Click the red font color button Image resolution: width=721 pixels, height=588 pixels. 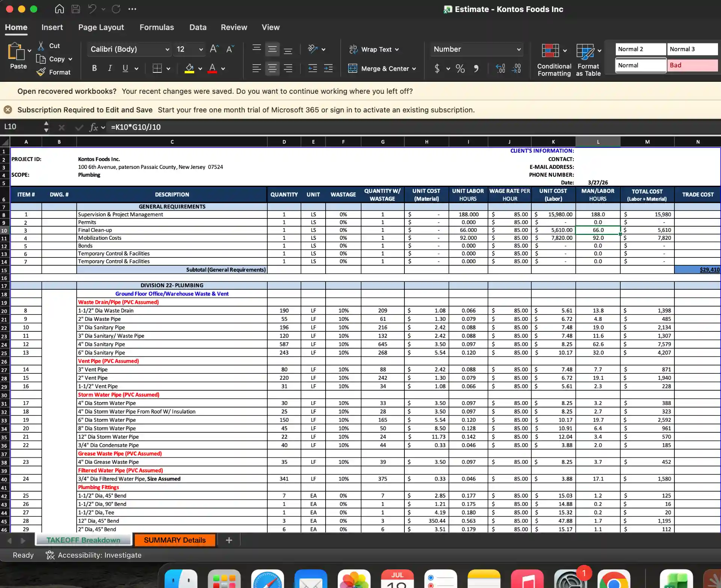[x=212, y=68]
